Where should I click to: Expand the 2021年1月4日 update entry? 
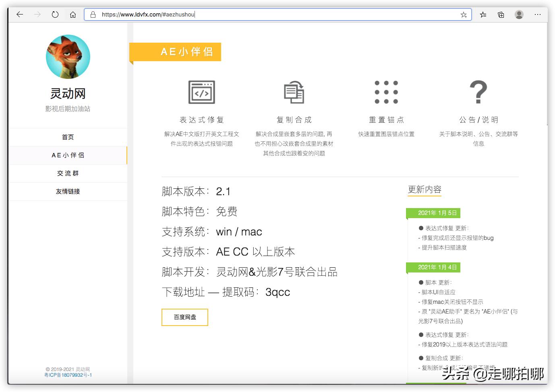click(433, 267)
